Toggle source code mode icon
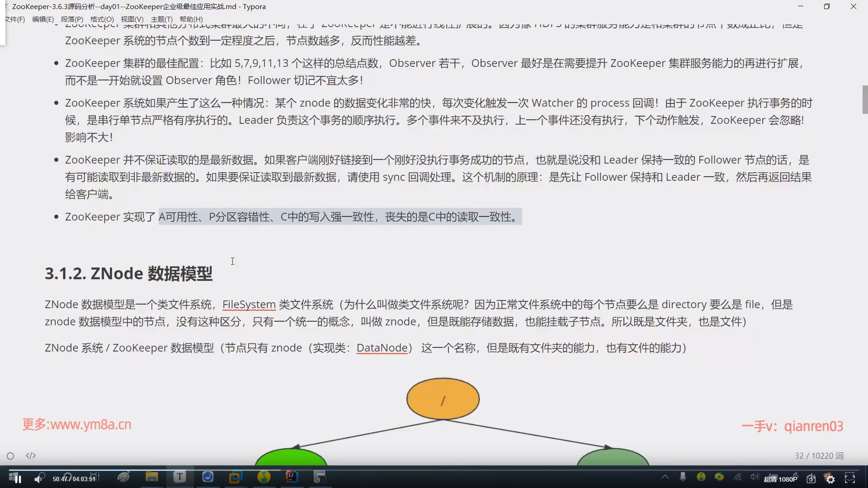This screenshot has height=488, width=868. (31, 455)
